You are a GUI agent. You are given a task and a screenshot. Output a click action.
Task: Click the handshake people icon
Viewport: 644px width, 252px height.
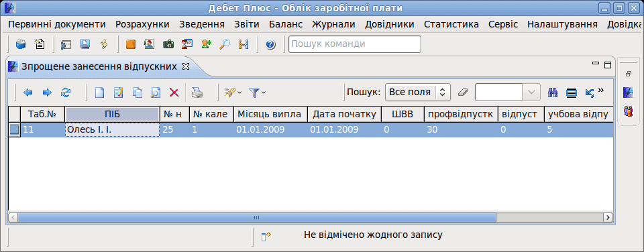click(x=244, y=44)
